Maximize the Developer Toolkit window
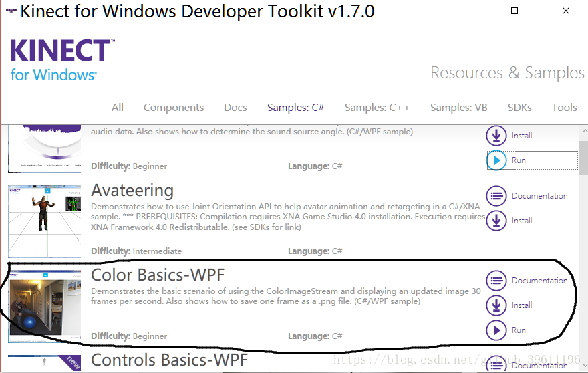Viewport: 588px width, 373px height. click(x=514, y=11)
